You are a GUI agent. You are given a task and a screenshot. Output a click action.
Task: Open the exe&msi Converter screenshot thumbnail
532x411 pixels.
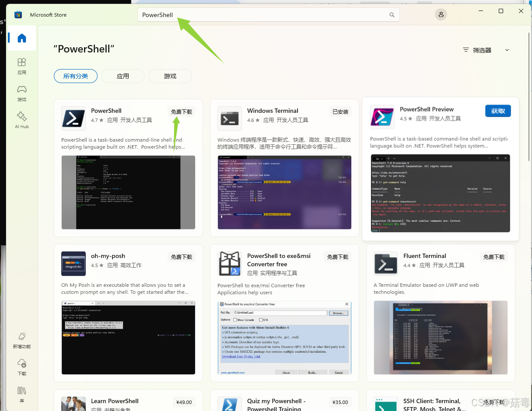tap(284, 338)
